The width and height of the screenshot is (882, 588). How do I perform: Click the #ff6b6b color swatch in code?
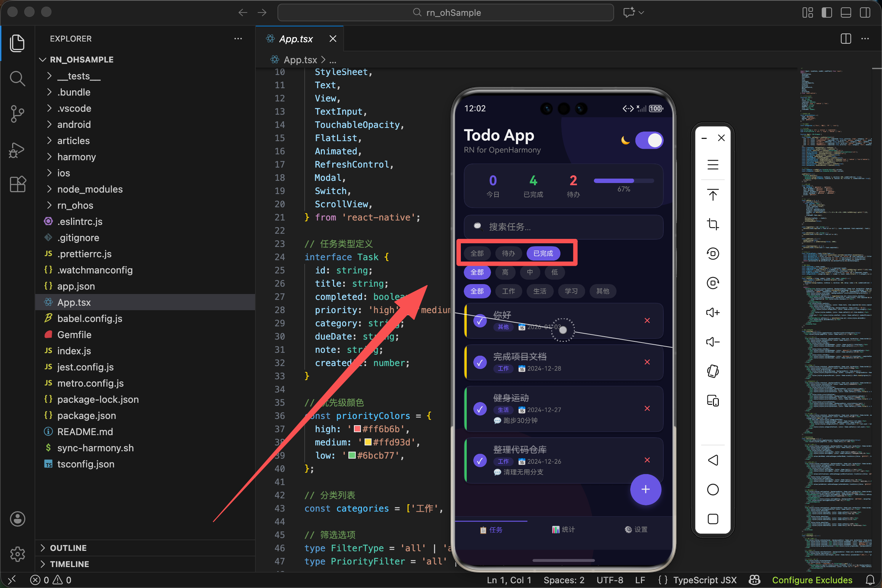coord(357,429)
